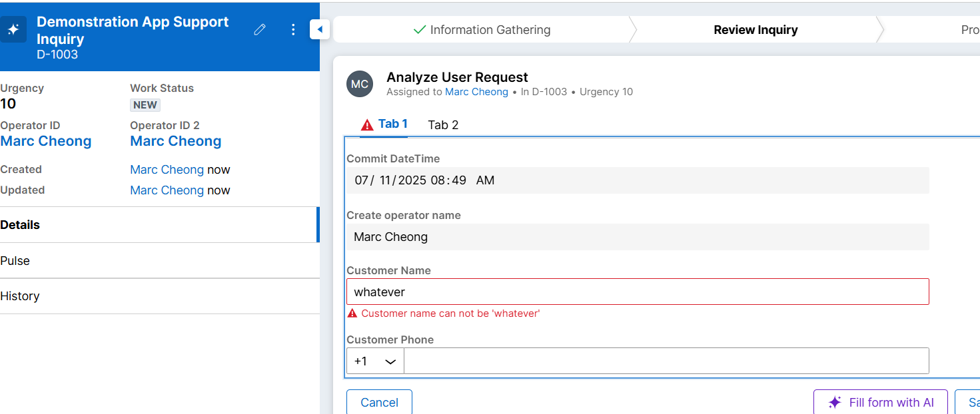Screen dimensions: 980x414
Task: Click the Urgency value 10
Action: pos(8,104)
